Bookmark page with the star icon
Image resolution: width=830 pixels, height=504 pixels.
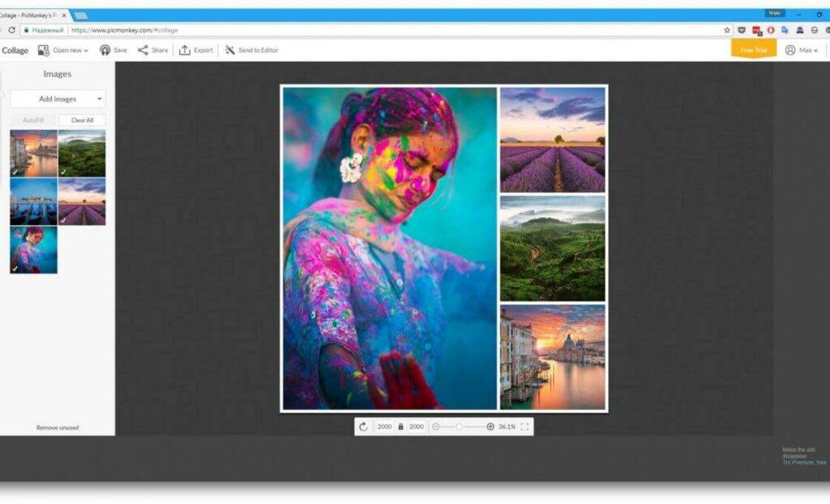[x=727, y=30]
